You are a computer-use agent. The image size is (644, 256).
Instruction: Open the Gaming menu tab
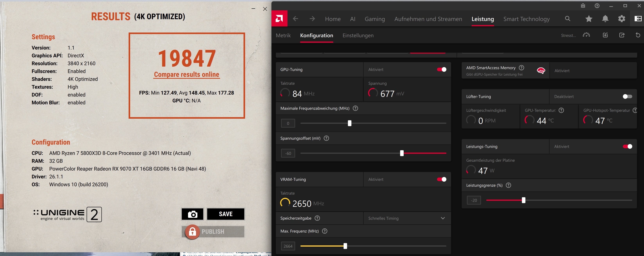[374, 19]
